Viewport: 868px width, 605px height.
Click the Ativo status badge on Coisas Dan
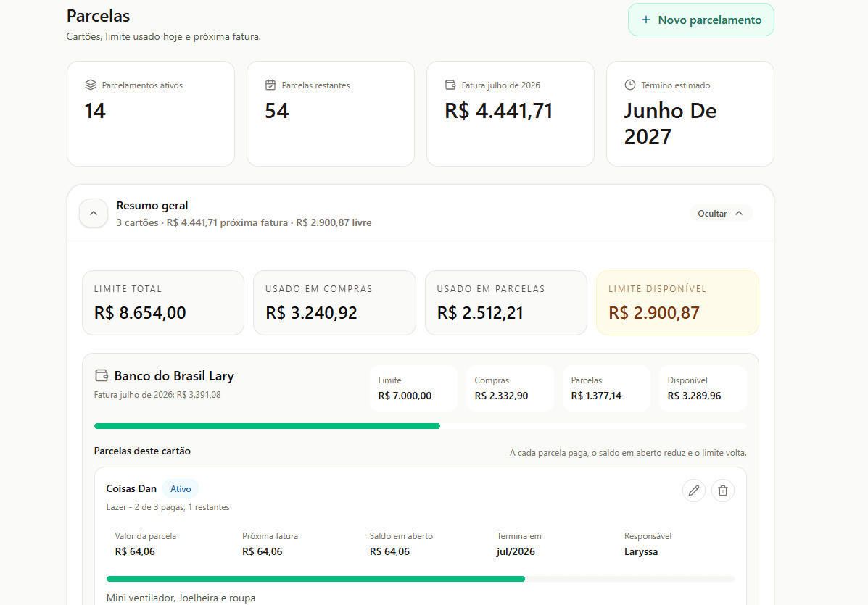(x=181, y=489)
